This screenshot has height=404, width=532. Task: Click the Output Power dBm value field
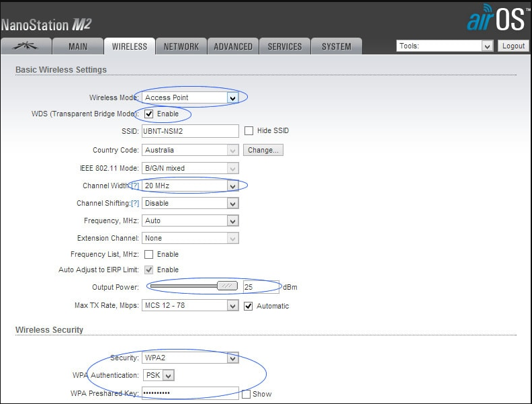coord(261,287)
